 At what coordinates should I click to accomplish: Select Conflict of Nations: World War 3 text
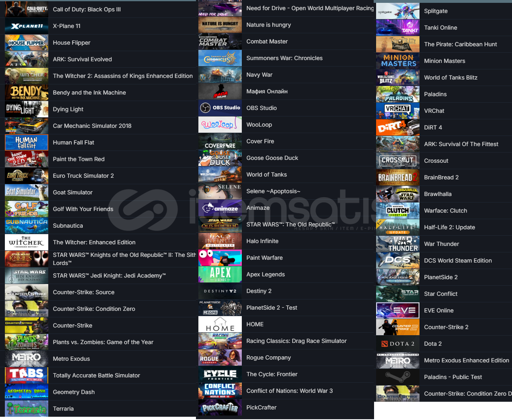(x=290, y=391)
